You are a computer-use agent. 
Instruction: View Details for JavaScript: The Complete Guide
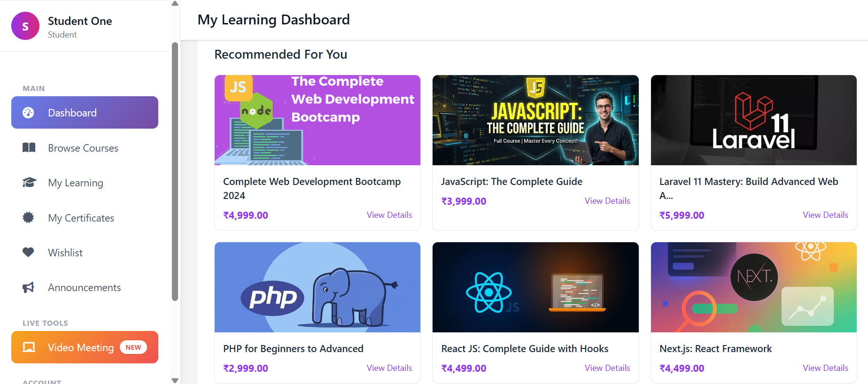click(x=607, y=201)
